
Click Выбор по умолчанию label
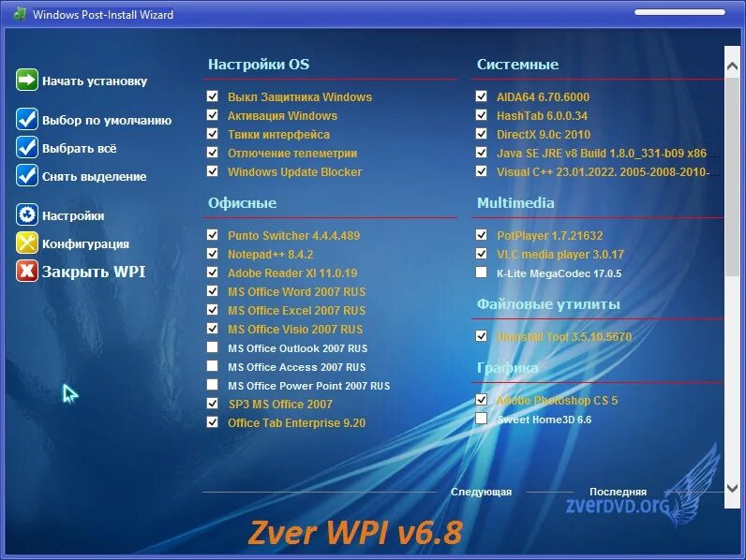pyautogui.click(x=107, y=120)
